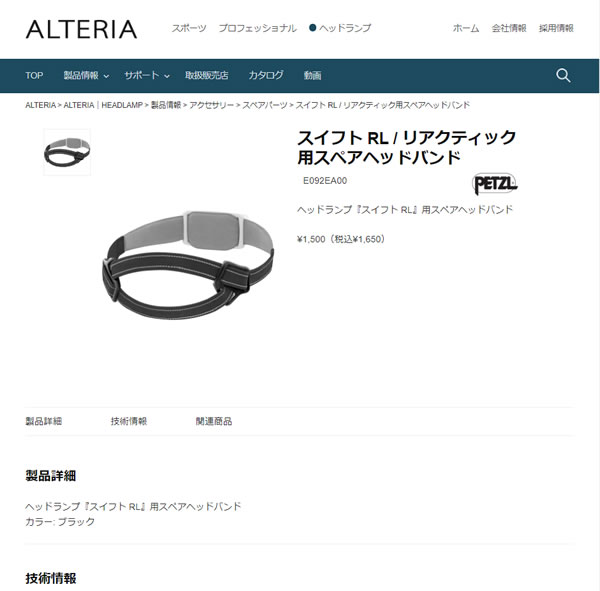Select the headband thumbnail image
Viewport: 600px width, 591px height.
coord(67,152)
